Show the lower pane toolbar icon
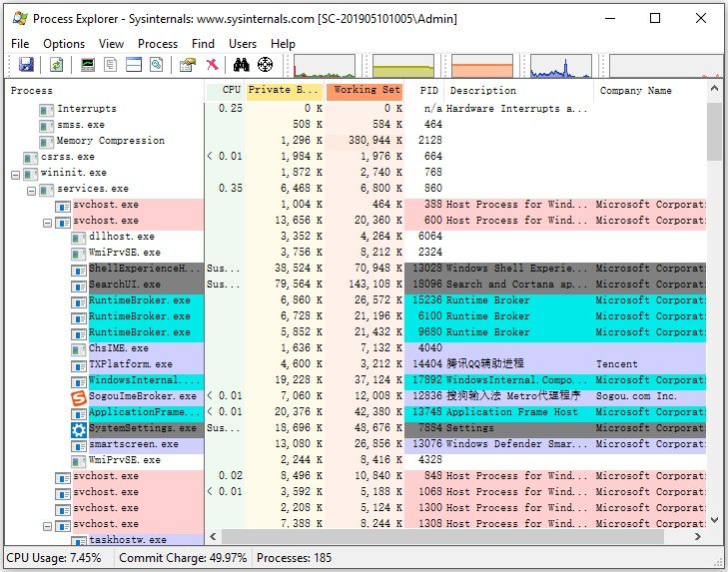The width and height of the screenshot is (728, 572). (x=134, y=65)
